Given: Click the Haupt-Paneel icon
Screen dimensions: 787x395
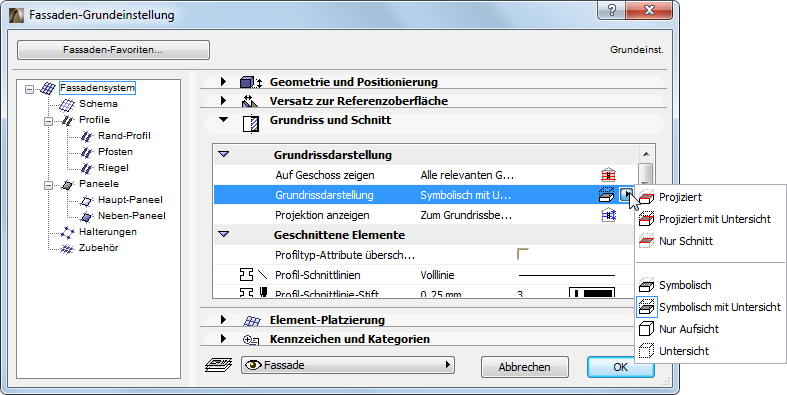Looking at the screenshot, I should (x=87, y=200).
